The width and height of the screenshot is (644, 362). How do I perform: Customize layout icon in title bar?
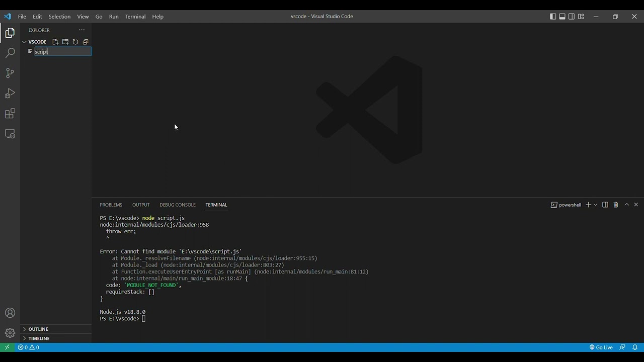(581, 17)
